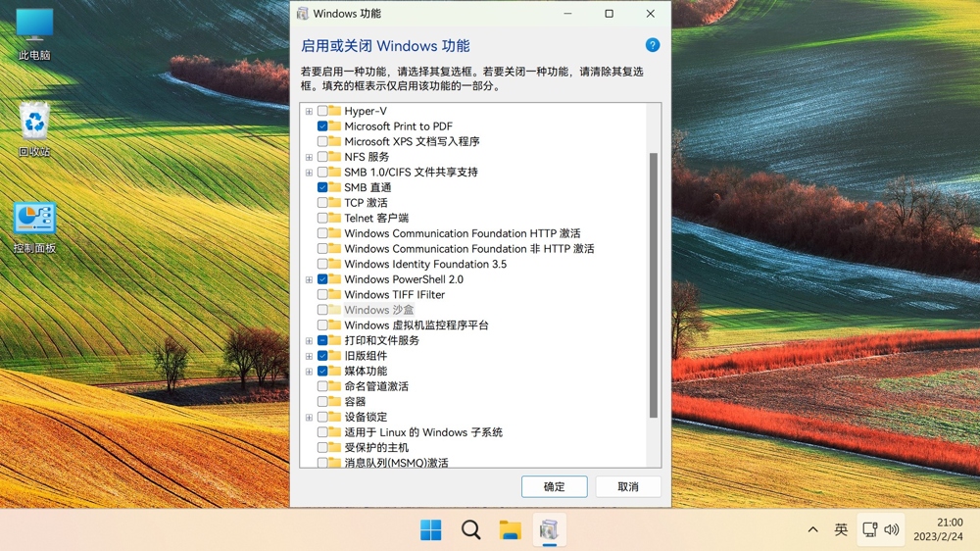Screen dimensions: 980x551
Task: Click the 确定 button
Action: click(x=554, y=487)
